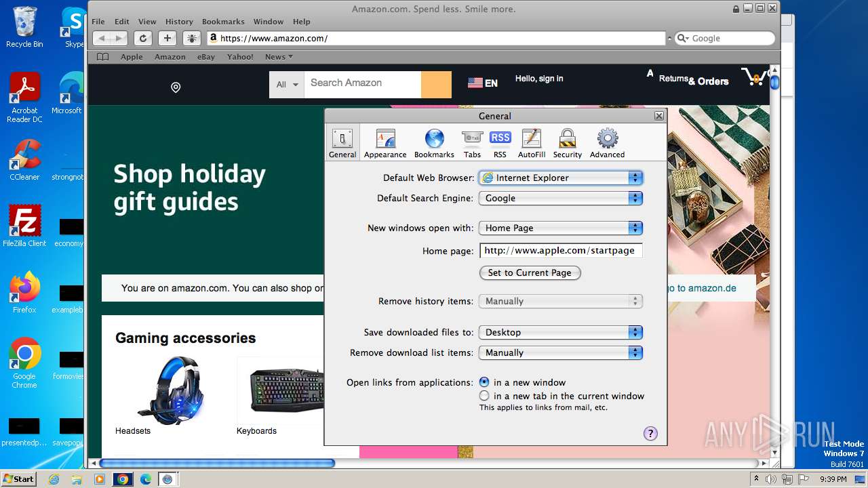
Task: Open the EN language selector on Amazon
Action: pyautogui.click(x=483, y=83)
